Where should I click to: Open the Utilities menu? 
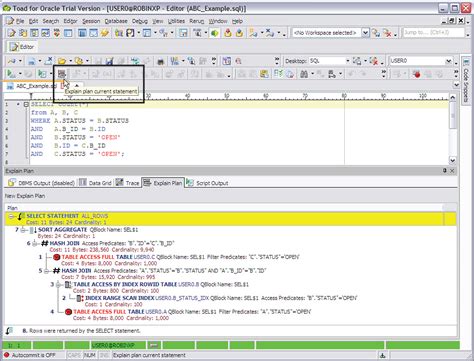[x=176, y=21]
